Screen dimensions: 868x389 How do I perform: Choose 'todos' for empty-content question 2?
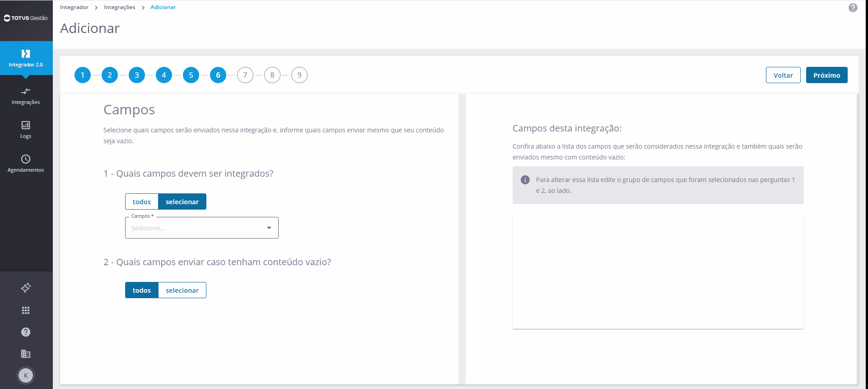point(142,290)
